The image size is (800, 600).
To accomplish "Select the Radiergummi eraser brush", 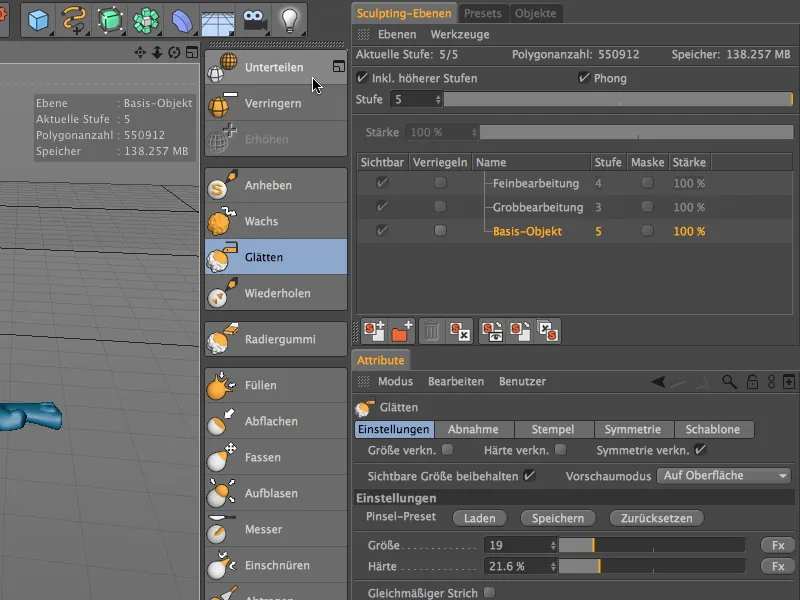I will coord(276,339).
